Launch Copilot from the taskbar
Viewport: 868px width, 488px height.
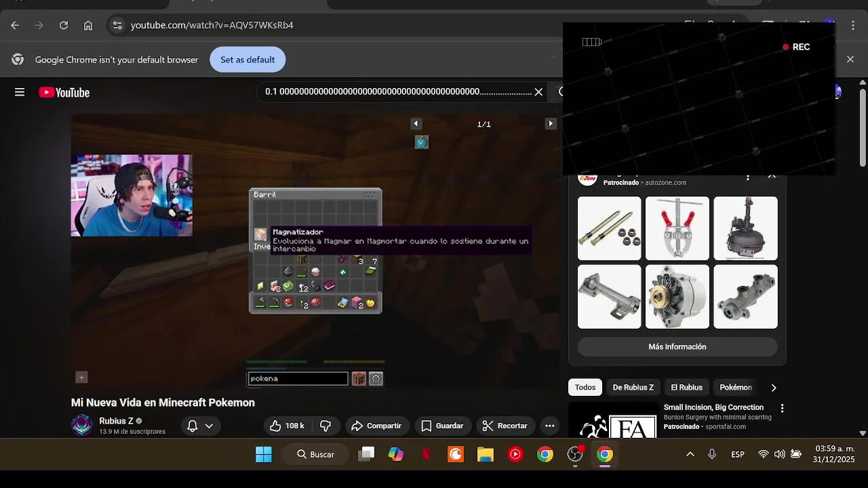[396, 454]
